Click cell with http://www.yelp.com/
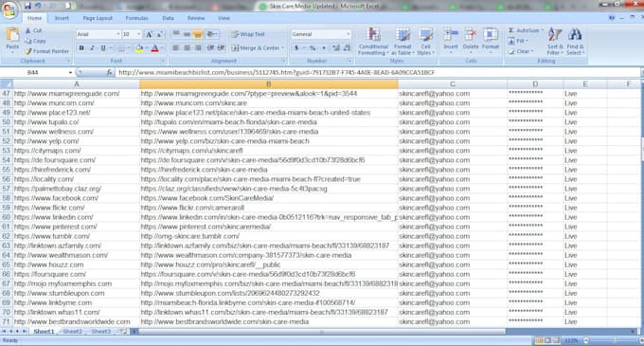This screenshot has width=644, height=346. pyautogui.click(x=76, y=141)
